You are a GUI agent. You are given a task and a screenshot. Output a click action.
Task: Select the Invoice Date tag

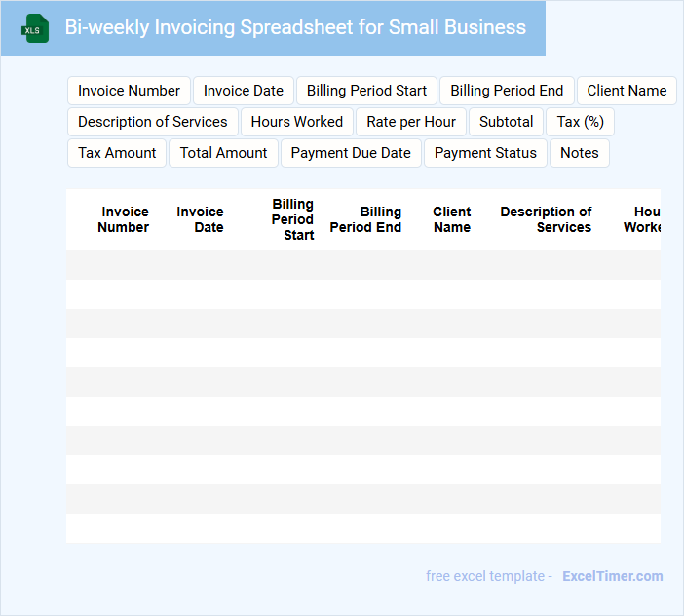244,91
